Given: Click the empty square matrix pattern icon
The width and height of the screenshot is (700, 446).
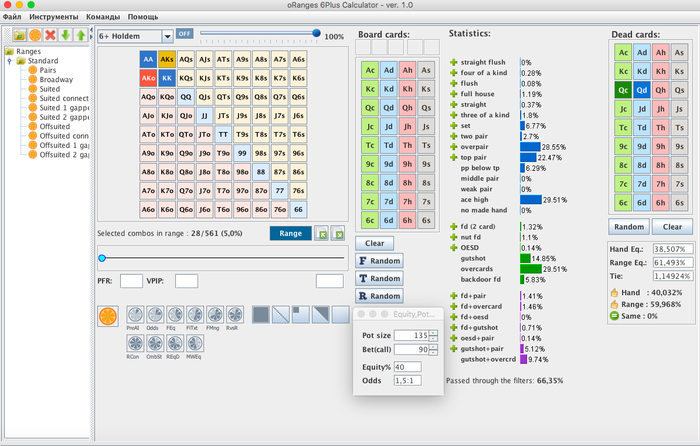Looking at the screenshot, I should coord(341,314).
